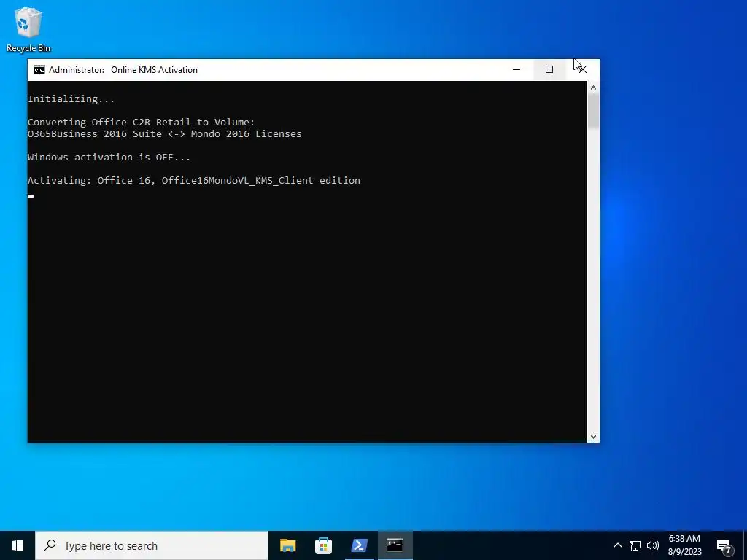Click the command prompt title bar icon

39,70
